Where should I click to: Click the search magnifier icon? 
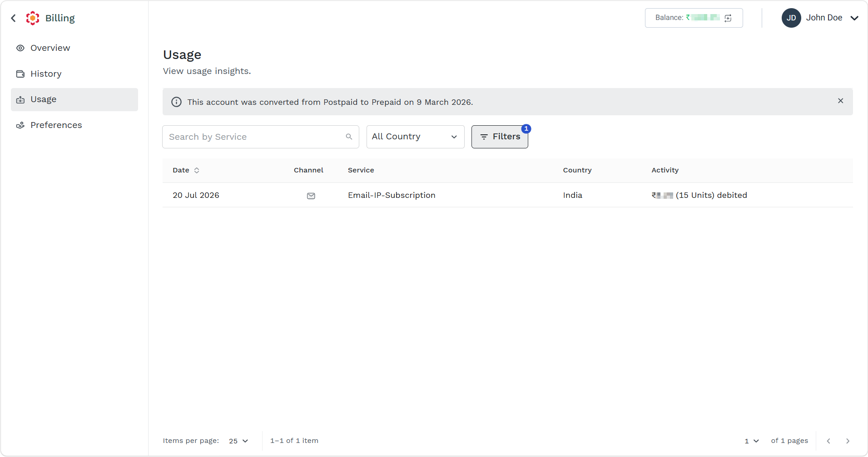[x=349, y=137]
